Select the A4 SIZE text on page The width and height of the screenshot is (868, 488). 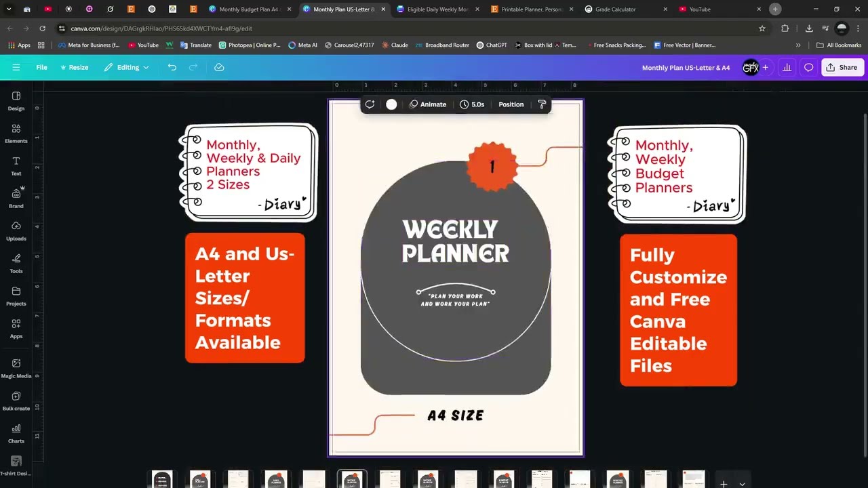(x=456, y=415)
